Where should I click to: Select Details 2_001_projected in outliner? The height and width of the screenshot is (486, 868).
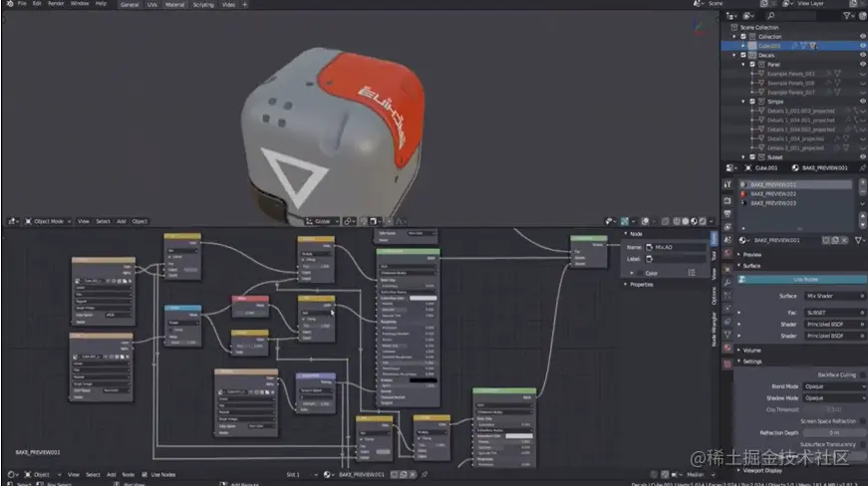coord(795,148)
